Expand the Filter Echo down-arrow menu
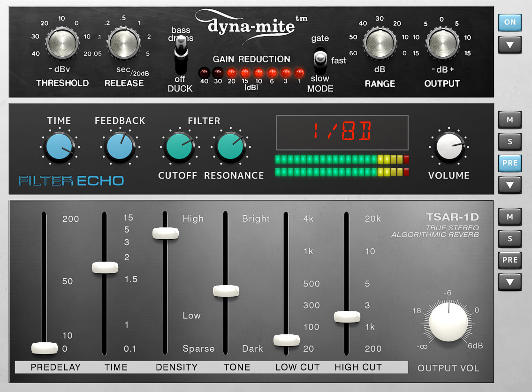The image size is (532, 392). click(x=510, y=185)
